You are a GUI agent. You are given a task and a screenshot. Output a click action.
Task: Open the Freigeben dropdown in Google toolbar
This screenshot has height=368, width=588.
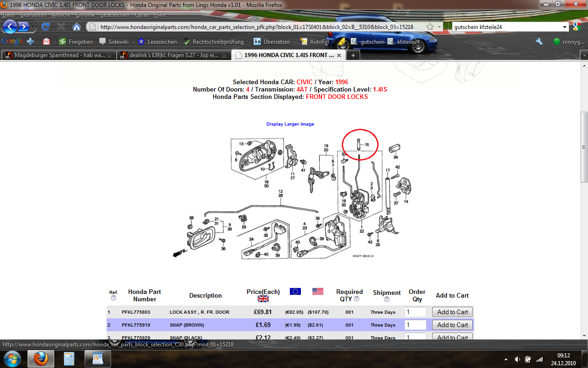(95, 42)
